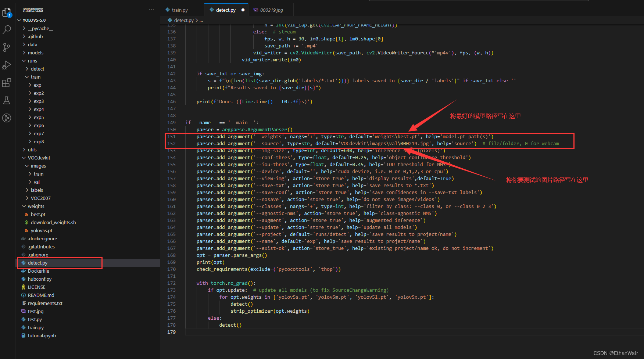Click the Python icon in detect.py breadcrumb
Image resolution: width=644 pixels, height=359 pixels.
[170, 20]
